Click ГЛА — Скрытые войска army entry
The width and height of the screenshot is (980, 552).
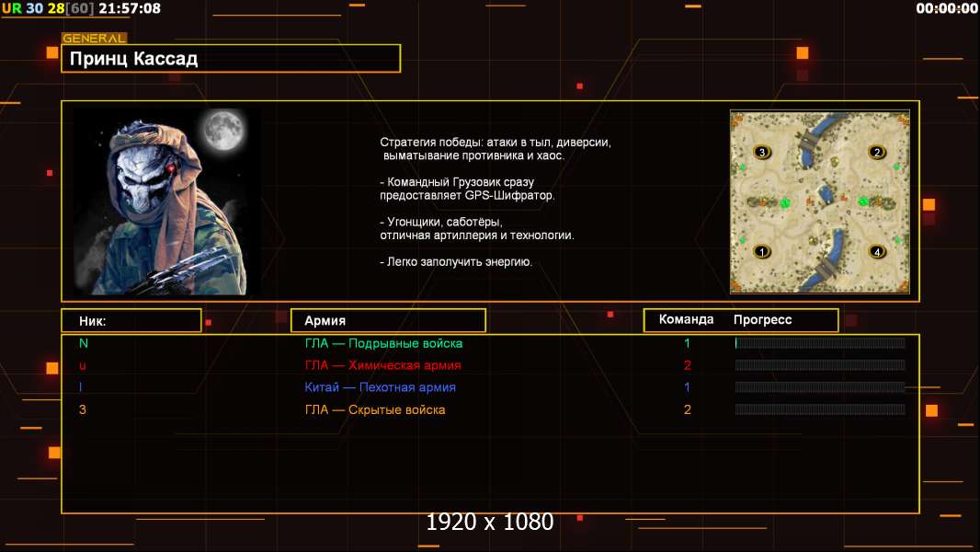tap(375, 409)
